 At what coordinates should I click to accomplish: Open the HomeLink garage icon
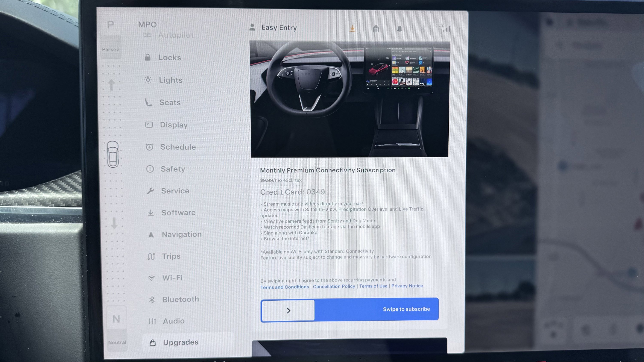click(376, 29)
